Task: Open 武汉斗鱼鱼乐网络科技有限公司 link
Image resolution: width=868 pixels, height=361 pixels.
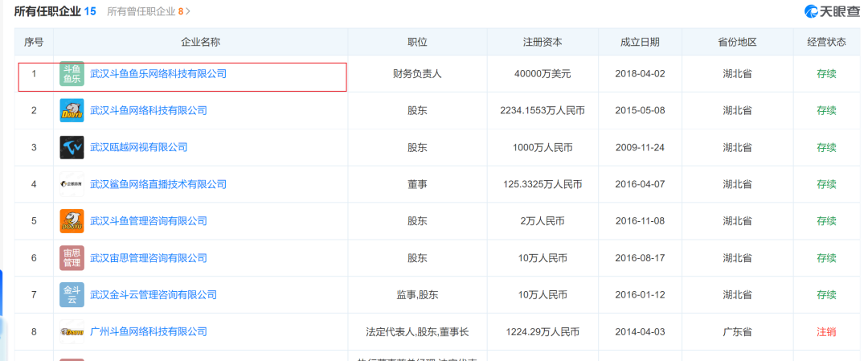Action: point(158,73)
